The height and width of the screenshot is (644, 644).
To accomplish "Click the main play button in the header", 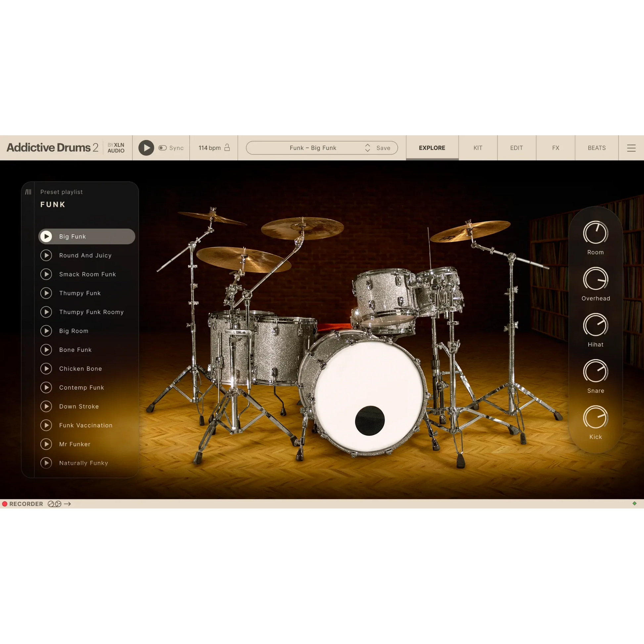I will (146, 148).
